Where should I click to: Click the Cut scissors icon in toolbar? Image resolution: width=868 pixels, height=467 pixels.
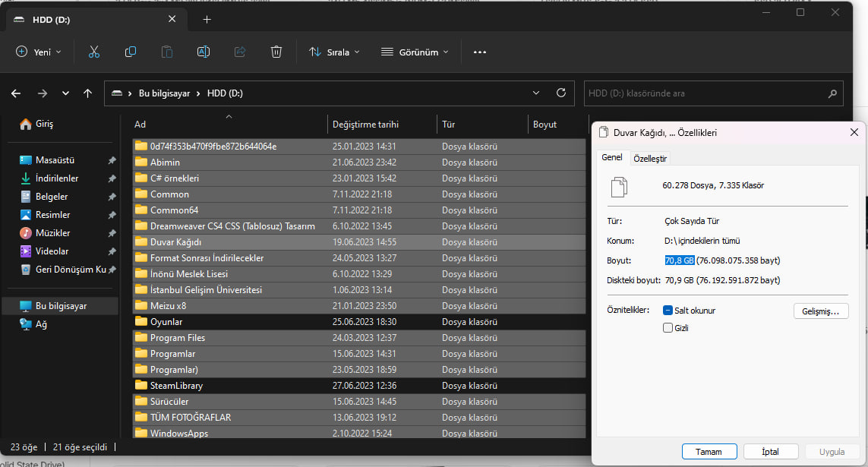[x=94, y=52]
